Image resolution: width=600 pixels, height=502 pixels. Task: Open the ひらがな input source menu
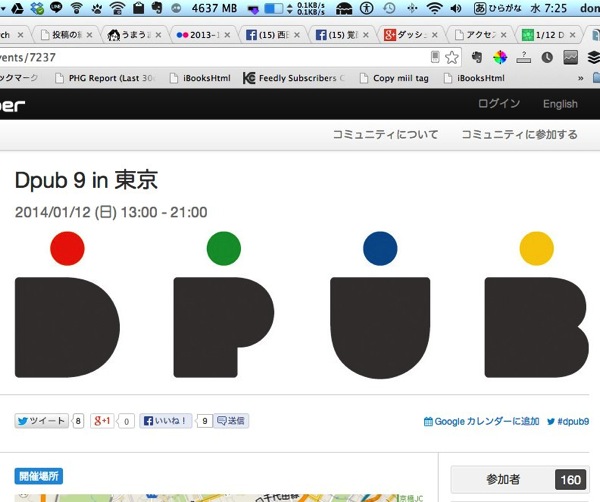coord(497,8)
